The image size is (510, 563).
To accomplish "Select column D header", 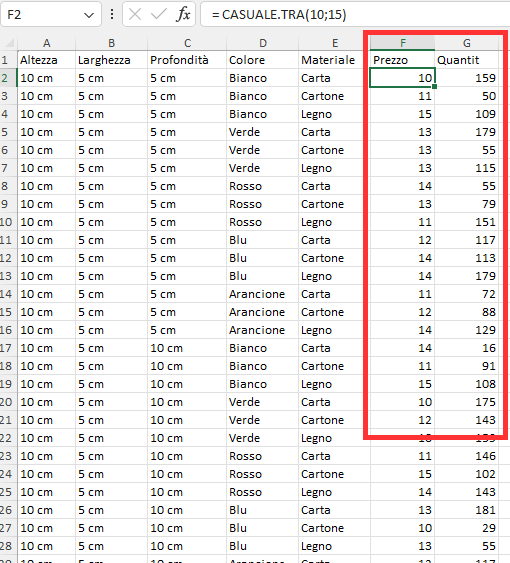I will tap(263, 43).
